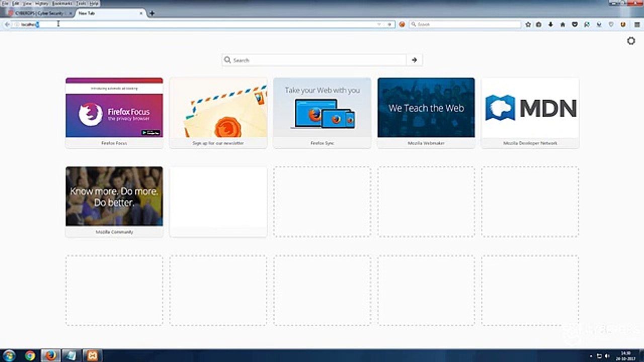Open Chrome from the taskbar

pyautogui.click(x=30, y=355)
